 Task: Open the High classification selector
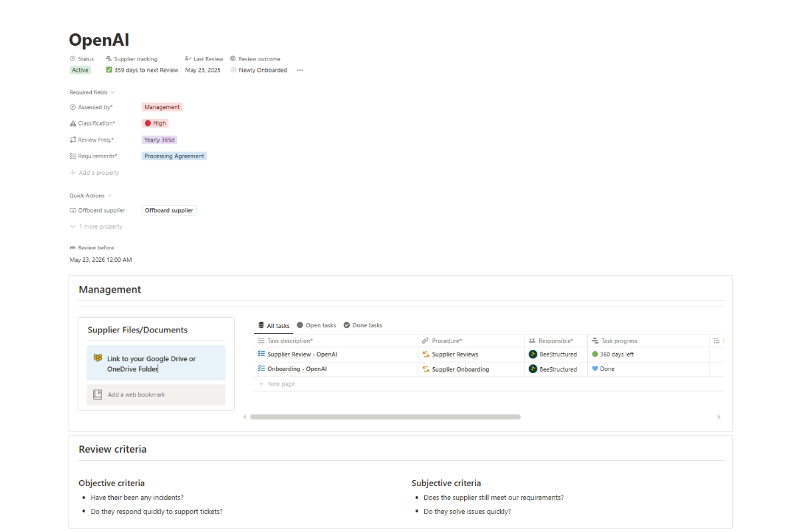pos(155,123)
